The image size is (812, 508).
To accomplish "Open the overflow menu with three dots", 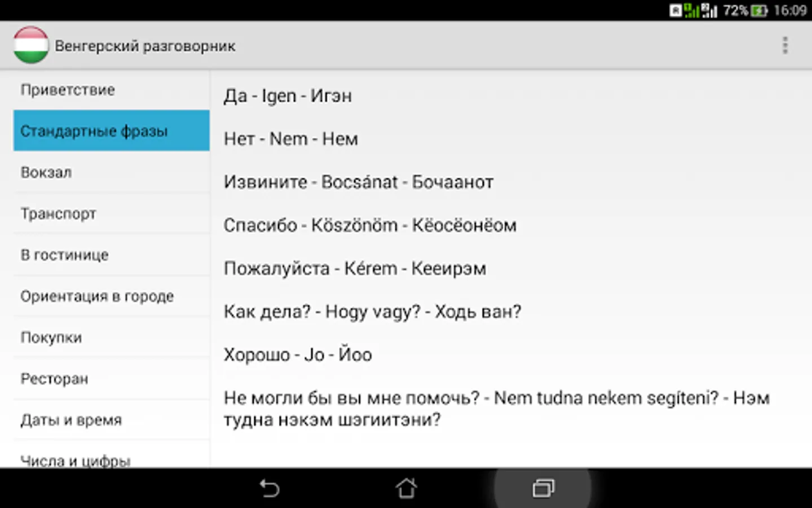I will coord(785,45).
